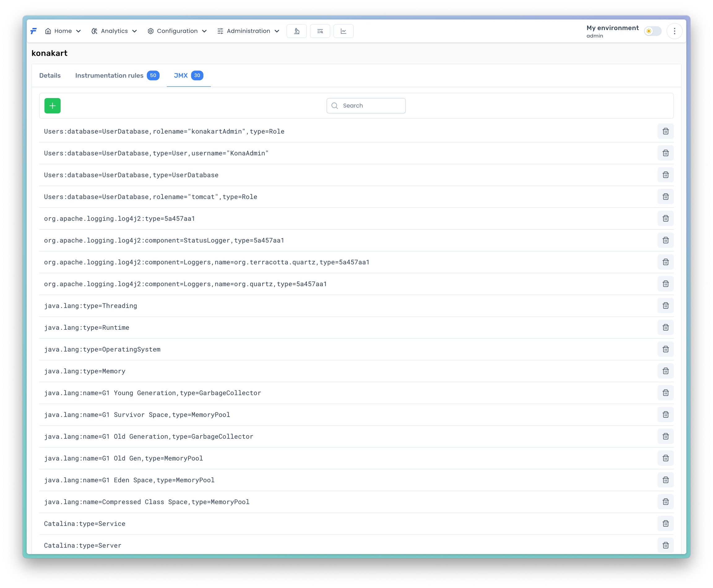
Task: Click the list search icon button
Action: point(320,31)
